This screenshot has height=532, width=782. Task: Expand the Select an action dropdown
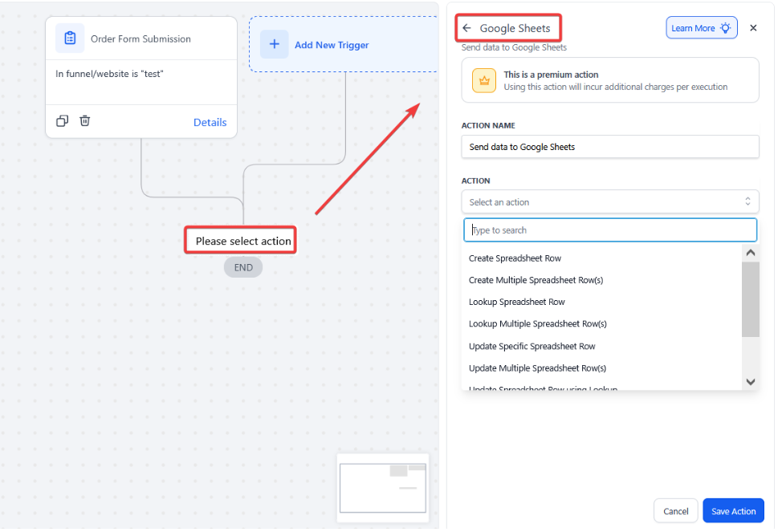tap(609, 202)
